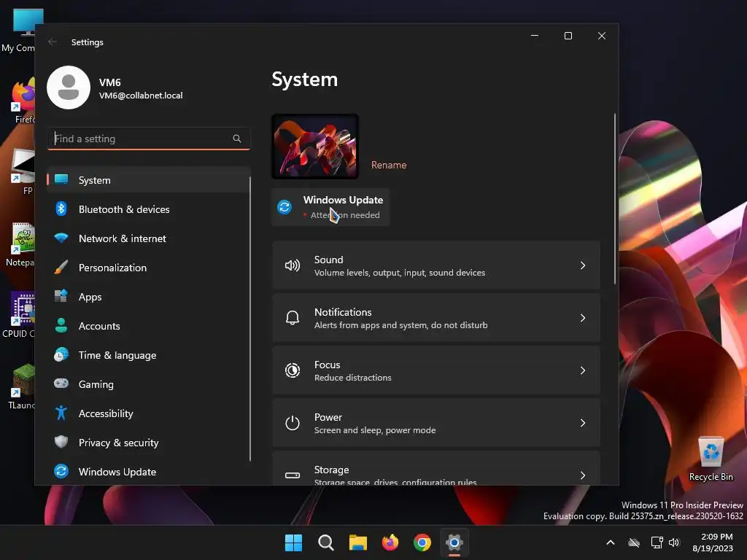747x560 pixels.
Task: Click the Settings back arrow
Action: click(x=53, y=42)
